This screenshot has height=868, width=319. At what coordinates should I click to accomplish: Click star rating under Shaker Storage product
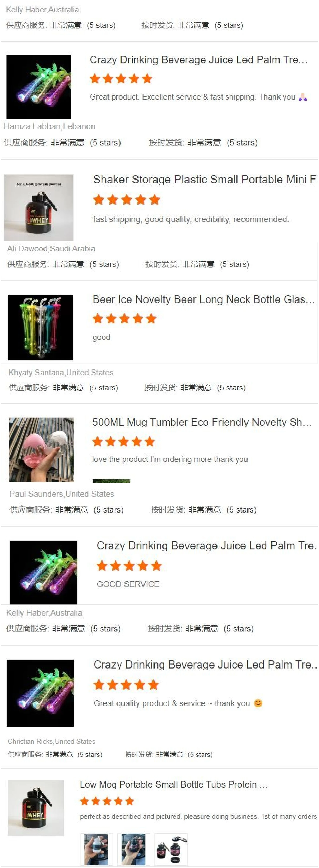point(126,199)
